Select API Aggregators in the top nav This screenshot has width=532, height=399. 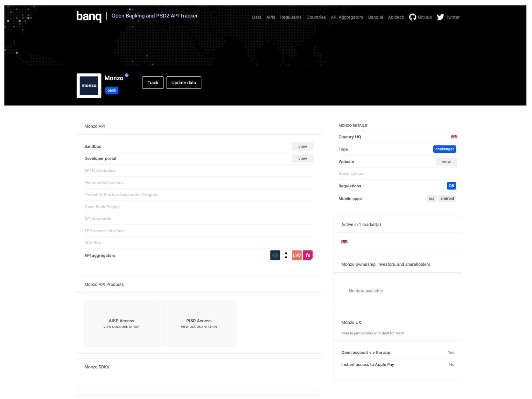point(347,17)
